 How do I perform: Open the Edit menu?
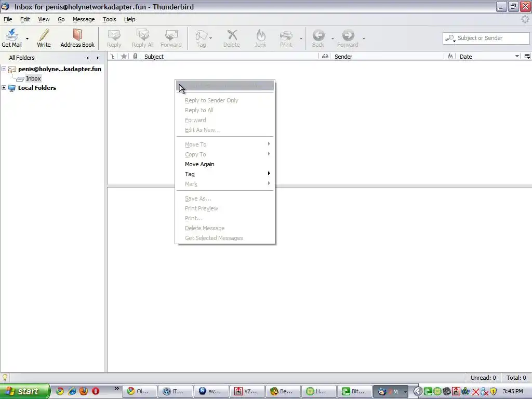tap(25, 19)
